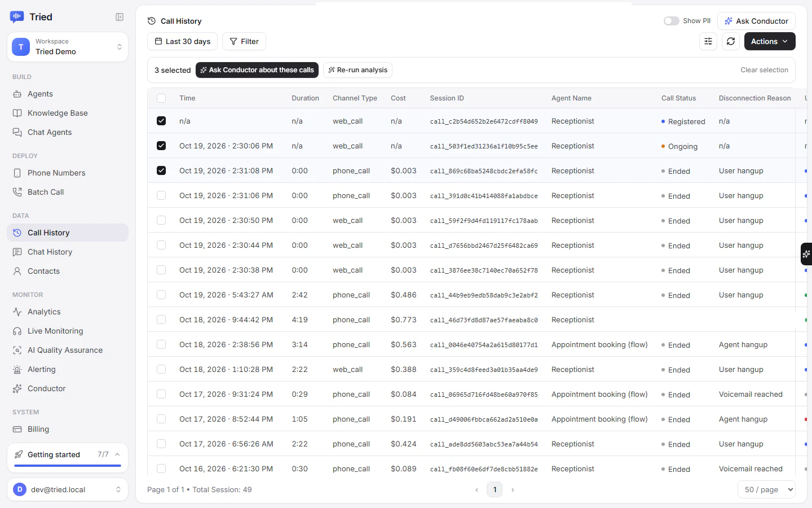This screenshot has width=812, height=508.
Task: Open Agents in the sidebar
Action: coord(68,94)
